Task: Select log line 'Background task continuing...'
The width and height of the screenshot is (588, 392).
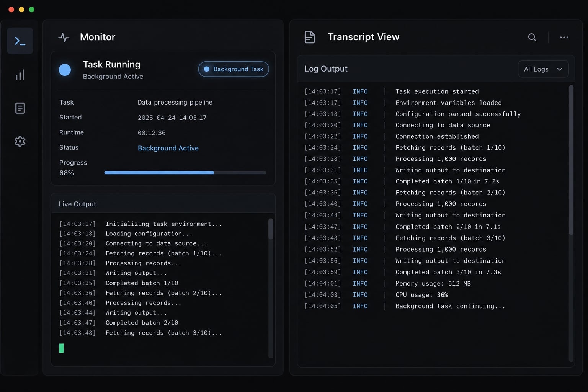Action: pyautogui.click(x=450, y=306)
